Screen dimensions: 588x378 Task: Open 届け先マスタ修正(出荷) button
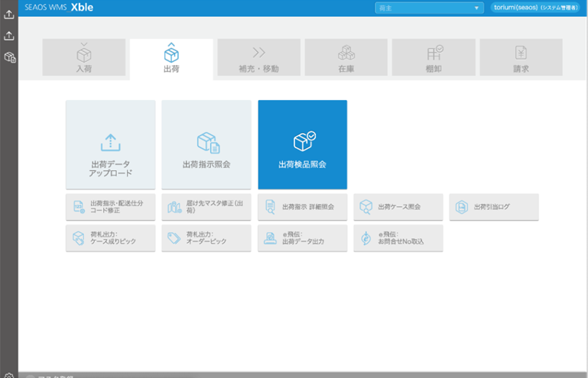point(206,207)
